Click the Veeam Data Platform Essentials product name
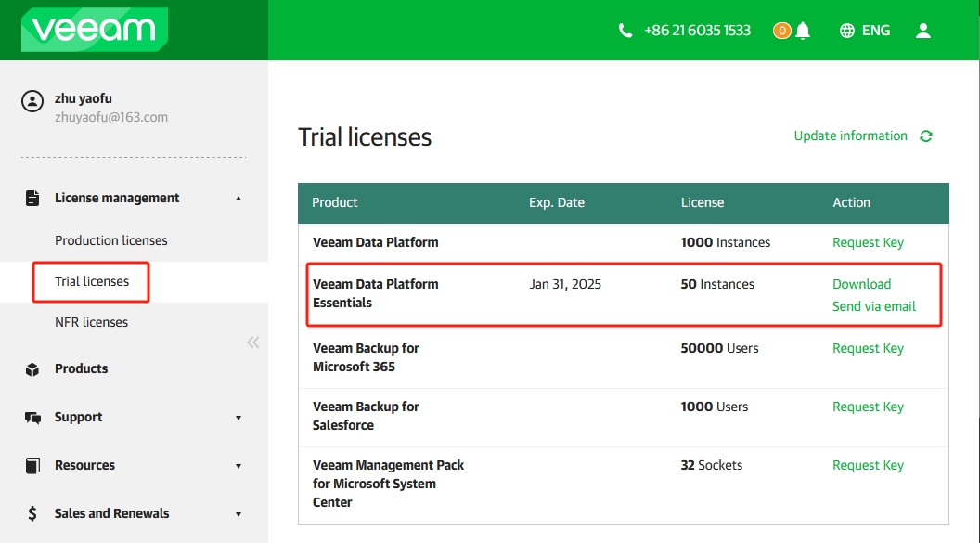Screen dimensions: 980x543 [376, 293]
